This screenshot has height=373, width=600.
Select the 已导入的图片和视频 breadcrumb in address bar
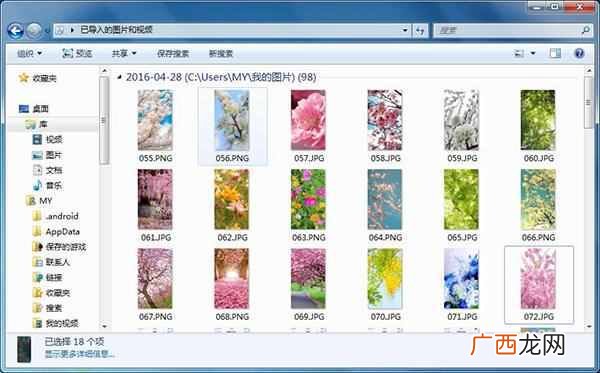116,30
